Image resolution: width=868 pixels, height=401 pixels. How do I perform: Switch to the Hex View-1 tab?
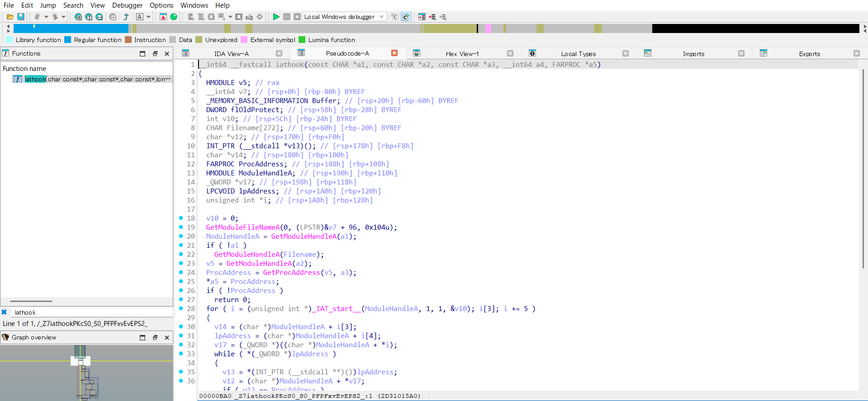[x=462, y=53]
